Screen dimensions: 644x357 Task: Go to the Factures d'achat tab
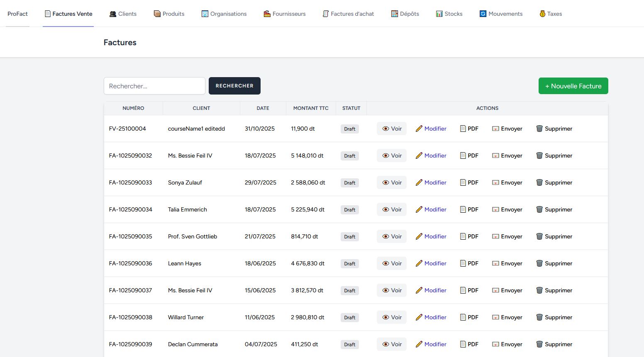pos(348,14)
